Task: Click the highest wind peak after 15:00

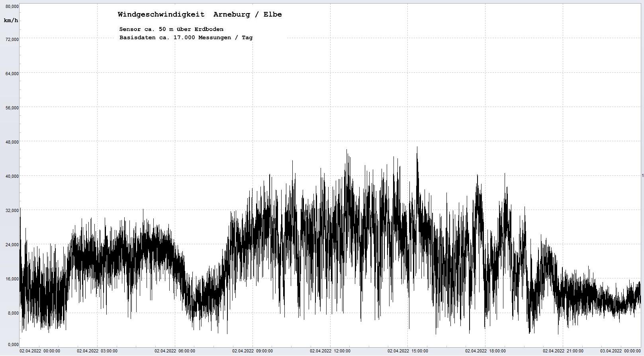Action: [x=417, y=148]
